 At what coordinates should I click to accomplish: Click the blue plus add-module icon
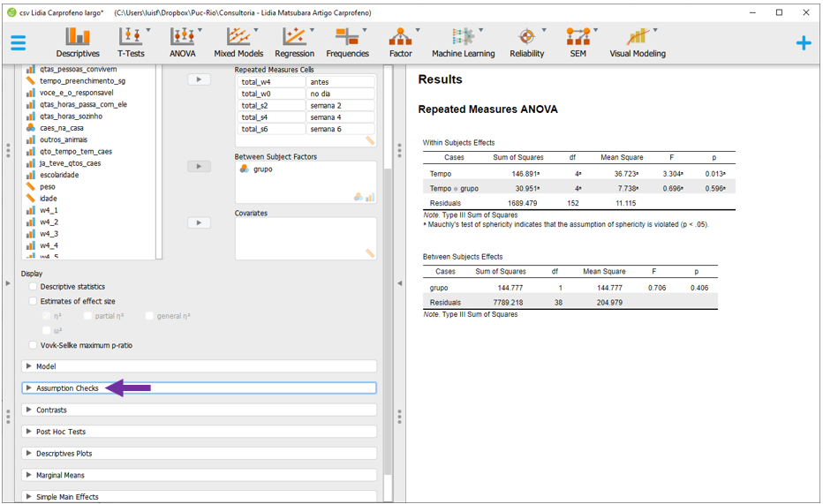pos(803,42)
